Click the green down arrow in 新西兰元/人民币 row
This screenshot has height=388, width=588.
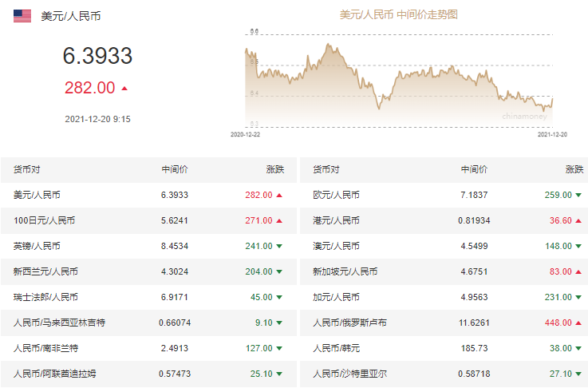point(279,271)
